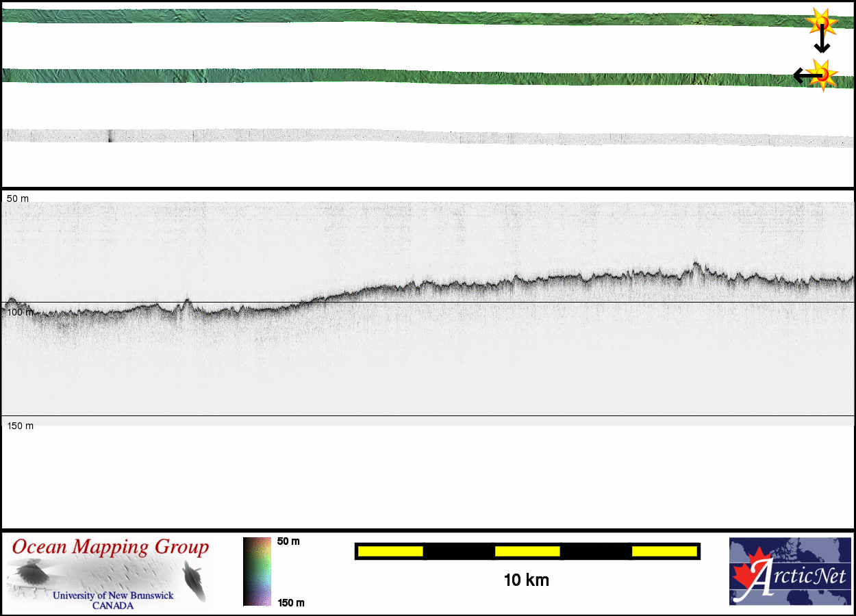
Task: Click the middle yellow scale bar segment
Action: [x=527, y=551]
